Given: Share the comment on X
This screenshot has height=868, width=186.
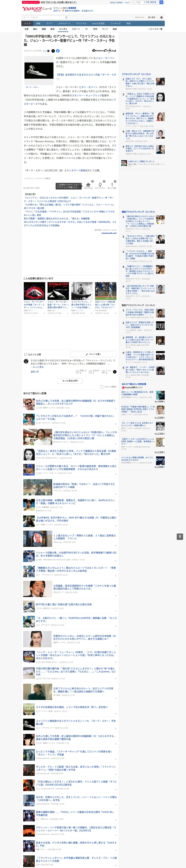Looking at the screenshot, I should point(114,372).
